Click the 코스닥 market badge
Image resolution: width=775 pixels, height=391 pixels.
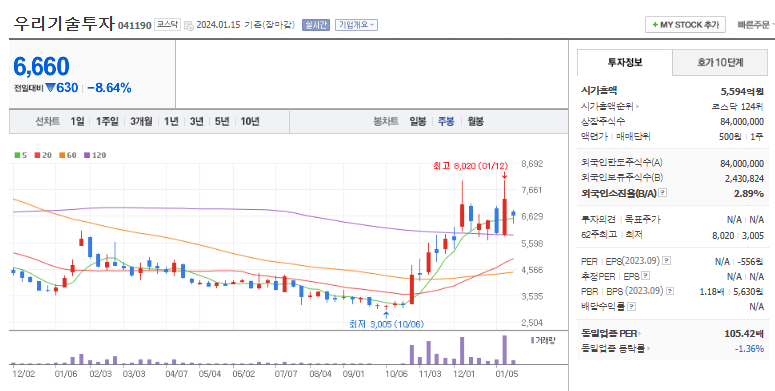[x=168, y=24]
